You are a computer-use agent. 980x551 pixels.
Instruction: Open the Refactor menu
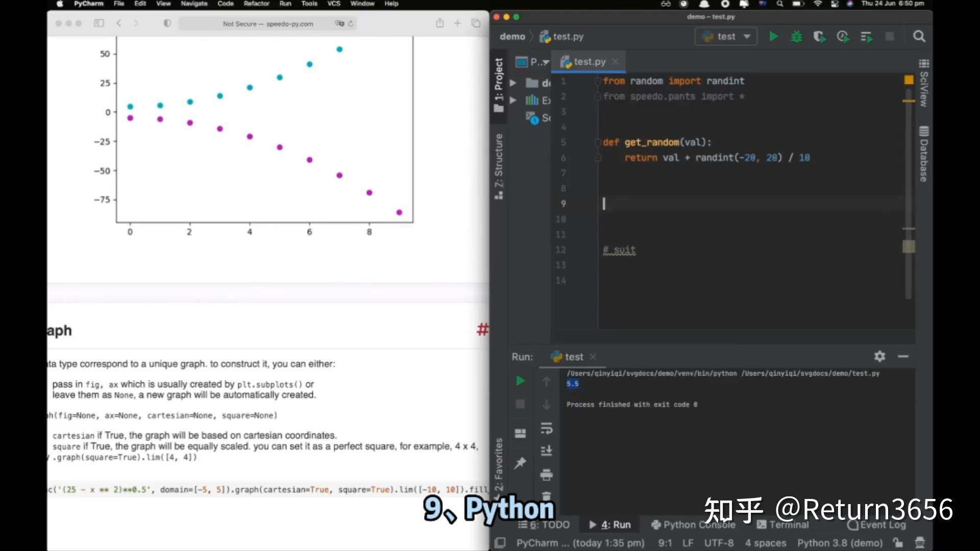pyautogui.click(x=256, y=4)
